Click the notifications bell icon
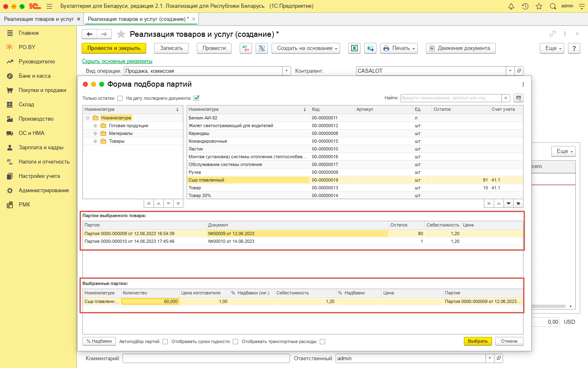Screen dimensions: 588x368 [x=511, y=6]
